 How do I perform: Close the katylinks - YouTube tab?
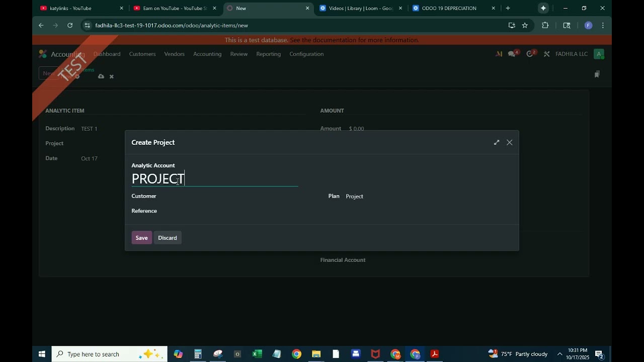(x=121, y=8)
